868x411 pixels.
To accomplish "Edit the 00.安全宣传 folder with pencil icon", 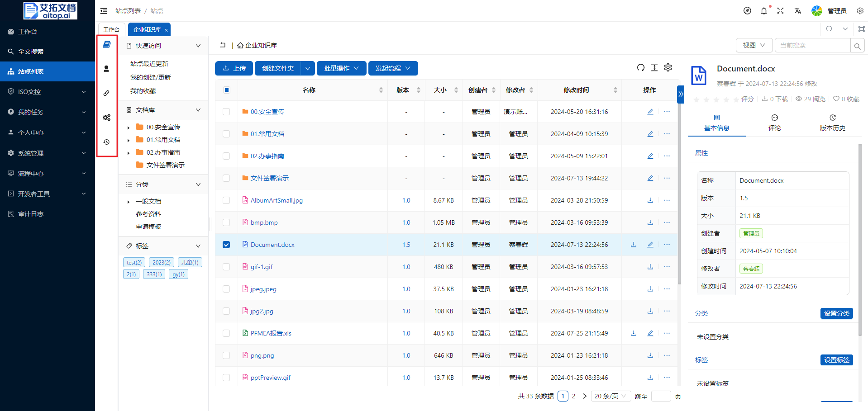I will (x=650, y=112).
